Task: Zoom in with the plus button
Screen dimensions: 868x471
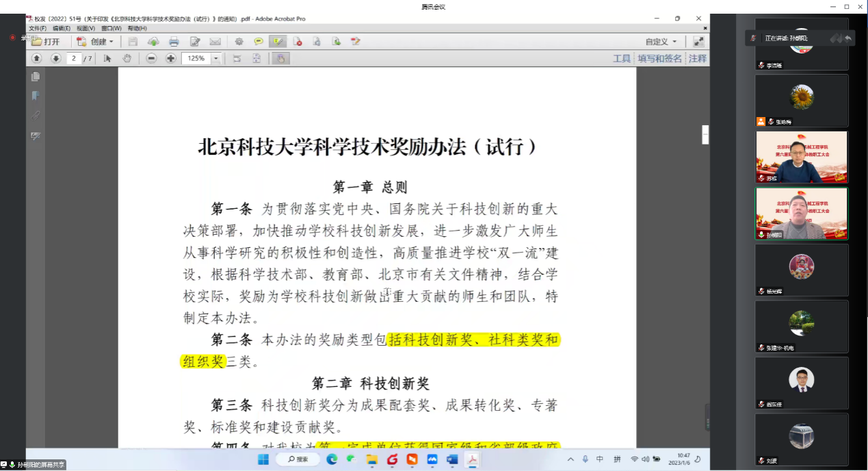Action: [171, 59]
